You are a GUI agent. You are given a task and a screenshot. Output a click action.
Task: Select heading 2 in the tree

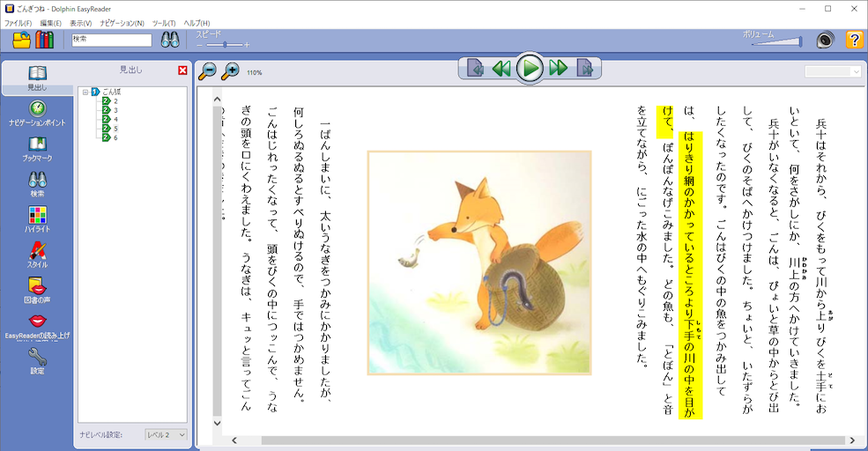point(115,101)
